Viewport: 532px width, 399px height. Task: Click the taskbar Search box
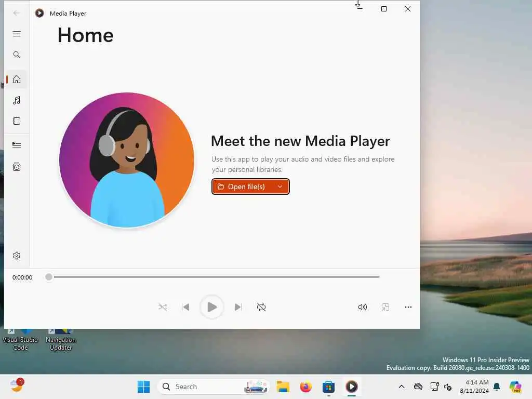(214, 387)
